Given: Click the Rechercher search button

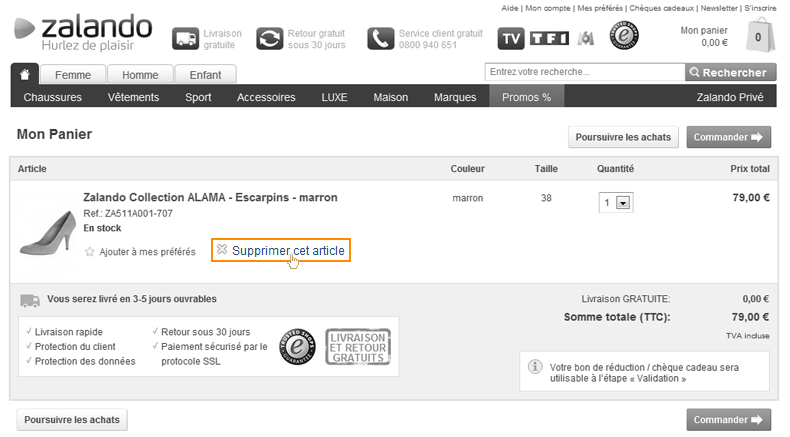Looking at the screenshot, I should [731, 72].
